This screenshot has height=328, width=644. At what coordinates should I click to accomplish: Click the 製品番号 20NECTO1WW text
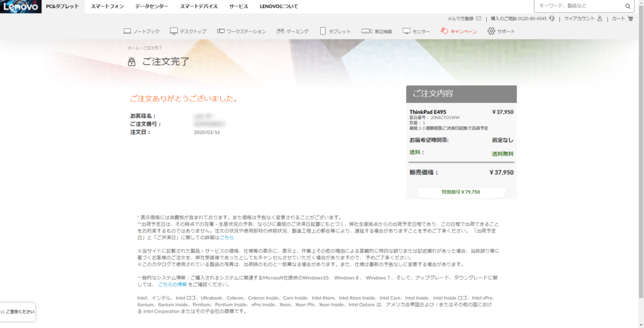point(435,118)
